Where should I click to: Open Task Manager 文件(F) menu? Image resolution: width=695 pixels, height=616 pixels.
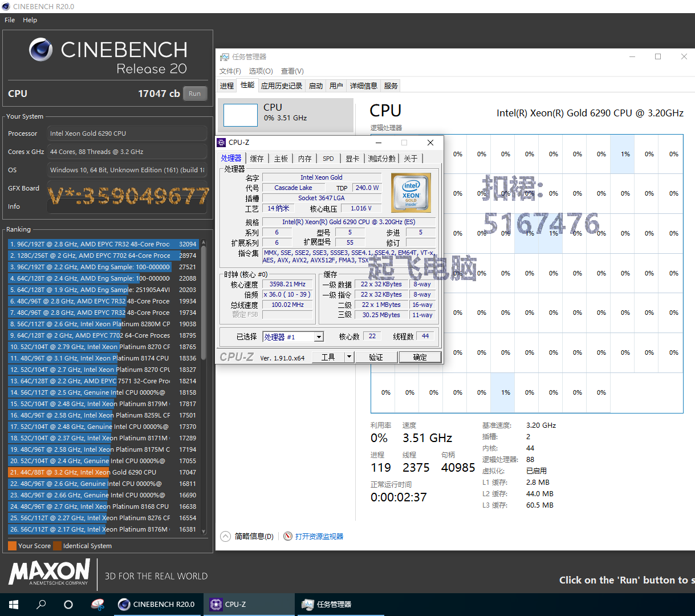[x=230, y=71]
